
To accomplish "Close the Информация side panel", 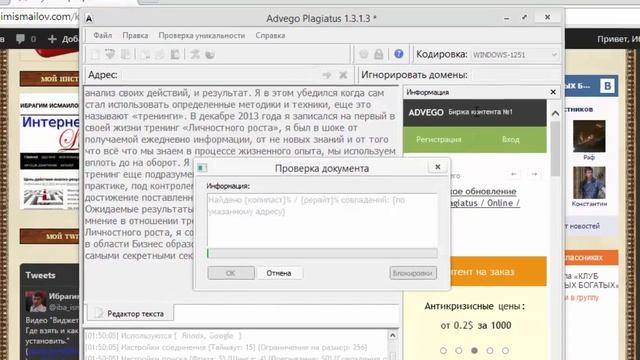I will pyautogui.click(x=553, y=92).
